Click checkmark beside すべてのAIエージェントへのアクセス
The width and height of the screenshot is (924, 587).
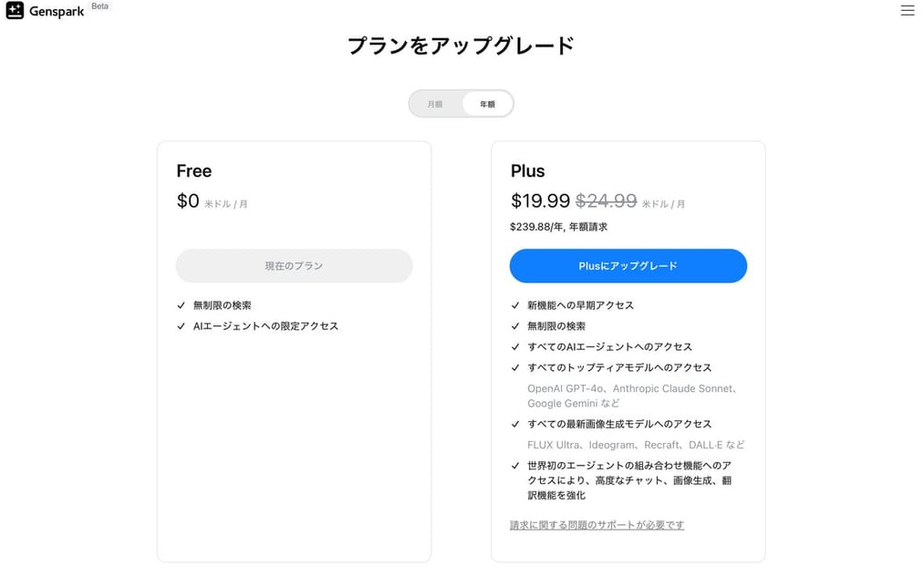[515, 347]
